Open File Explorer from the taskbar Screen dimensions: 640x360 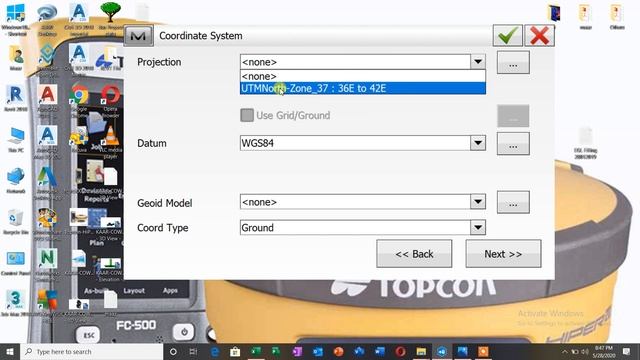(421, 351)
